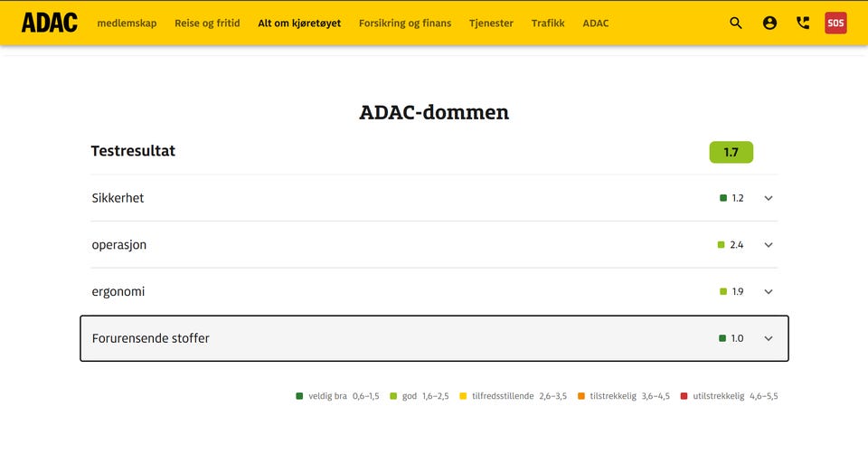This screenshot has height=454, width=868.
Task: Open the Tjenester menu
Action: [492, 24]
